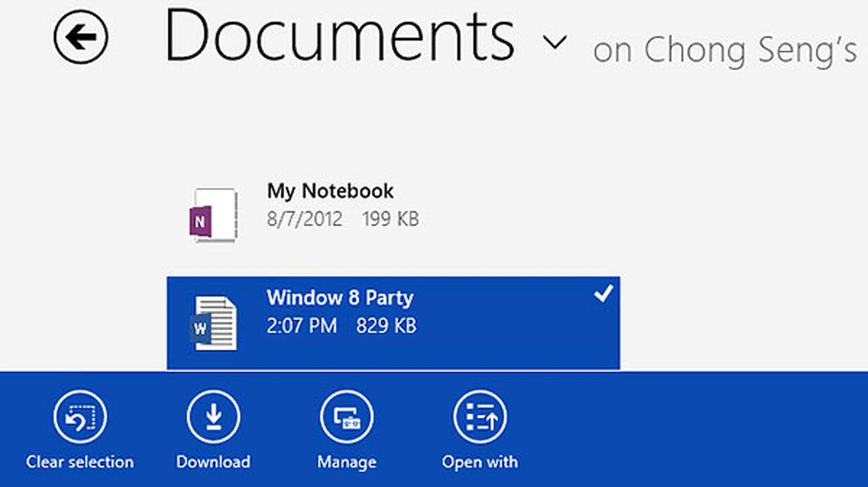Click the 829 KB size of the selected file
The width and height of the screenshot is (868, 487).
(x=386, y=326)
